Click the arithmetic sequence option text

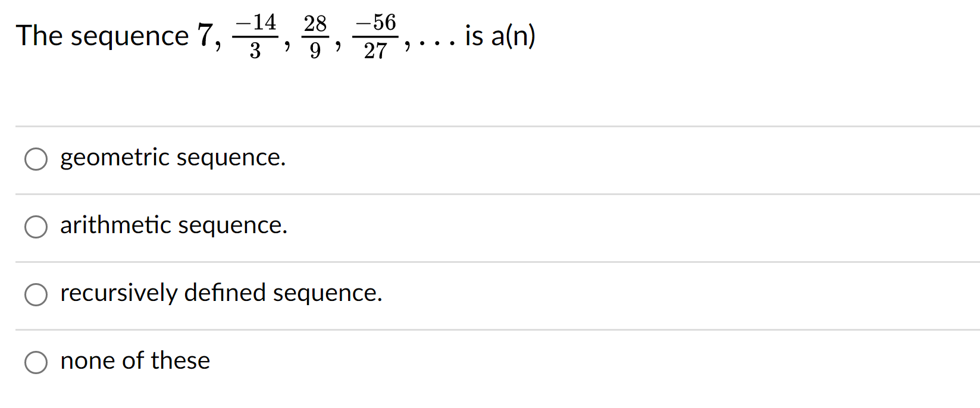pos(174,226)
